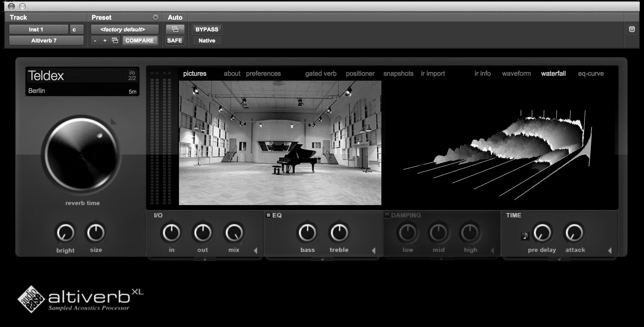Show the waveform view

[516, 74]
